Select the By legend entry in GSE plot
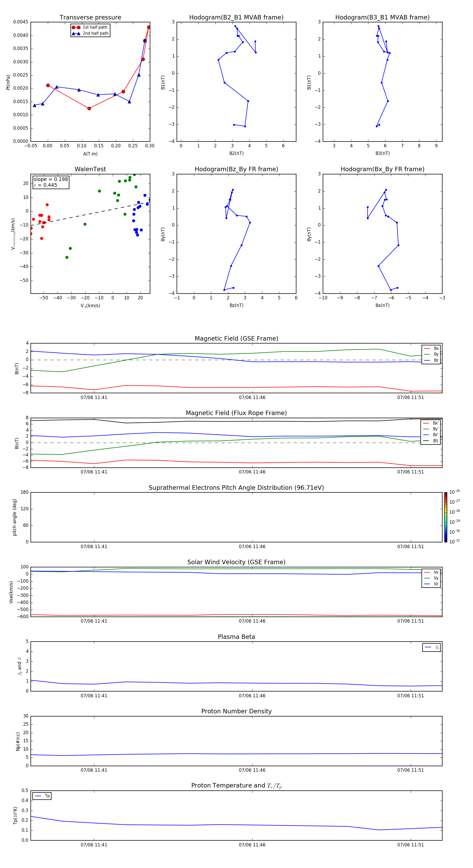The width and height of the screenshot is (473, 868). point(431,355)
